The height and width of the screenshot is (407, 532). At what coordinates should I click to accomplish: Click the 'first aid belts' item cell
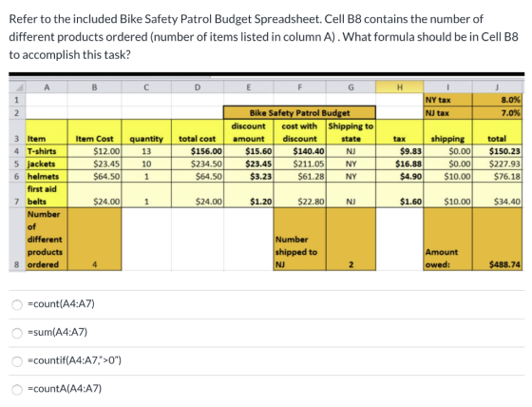(47, 195)
